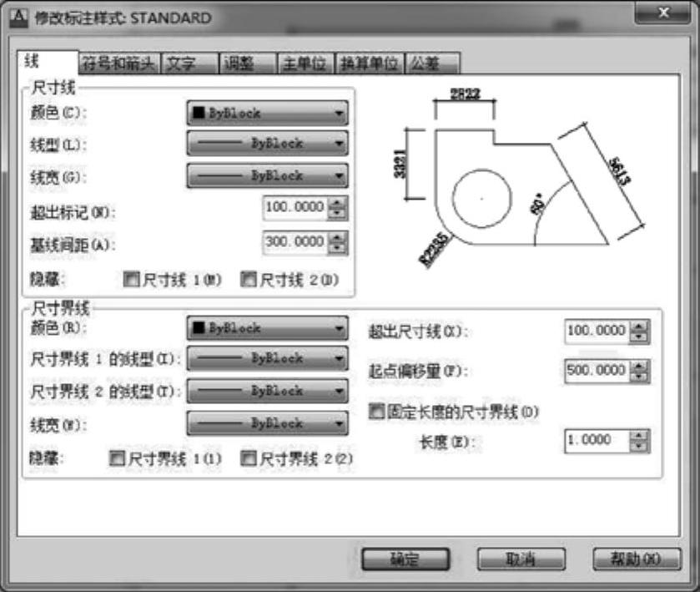
Task: Decrease 起点偏移量 with down spinner arrow
Action: coord(639,377)
